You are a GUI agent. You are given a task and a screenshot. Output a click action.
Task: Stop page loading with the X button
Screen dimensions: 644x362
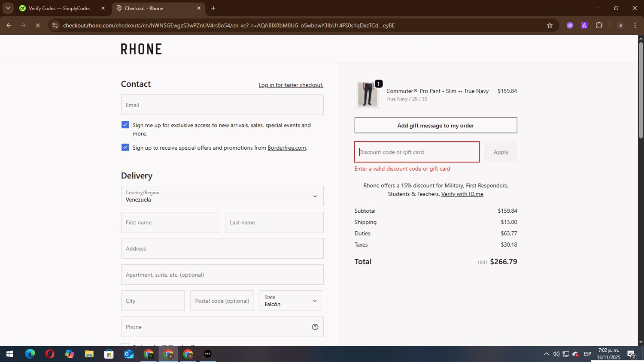click(x=38, y=25)
